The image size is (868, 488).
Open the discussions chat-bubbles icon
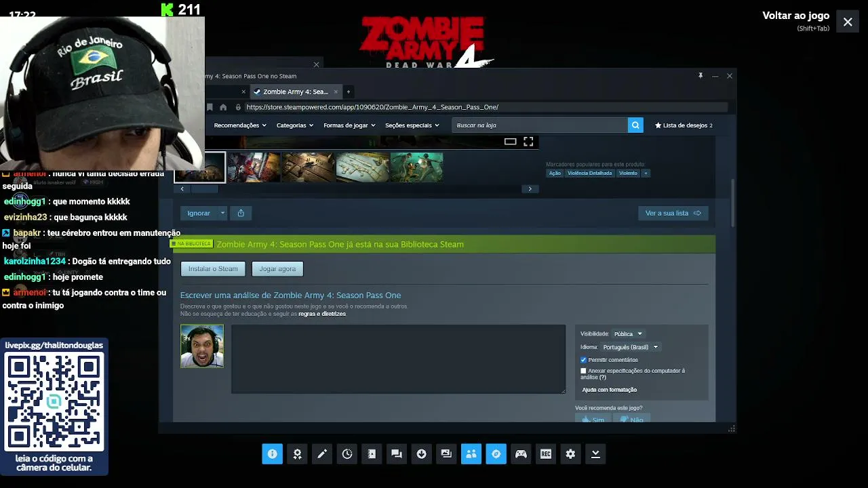click(x=397, y=454)
